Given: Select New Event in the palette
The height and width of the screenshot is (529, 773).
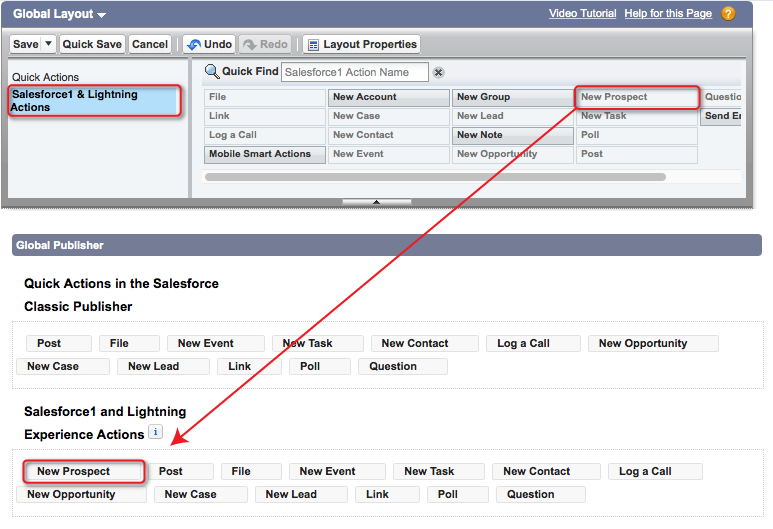Looking at the screenshot, I should 389,154.
